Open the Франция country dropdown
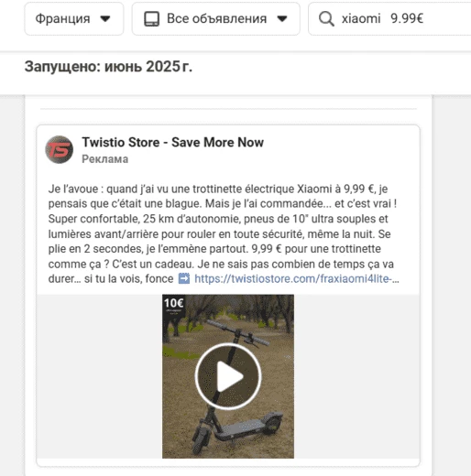This screenshot has width=471, height=476. pyautogui.click(x=74, y=19)
